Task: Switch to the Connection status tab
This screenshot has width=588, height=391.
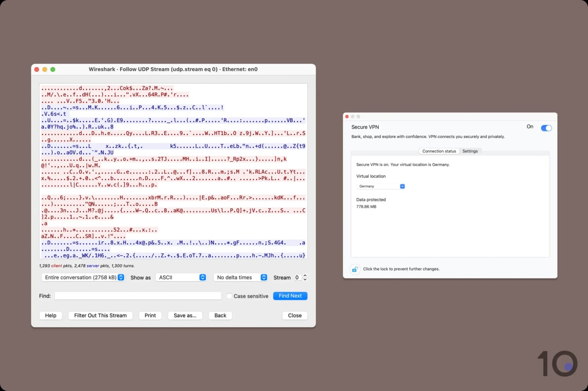Action: tap(439, 151)
